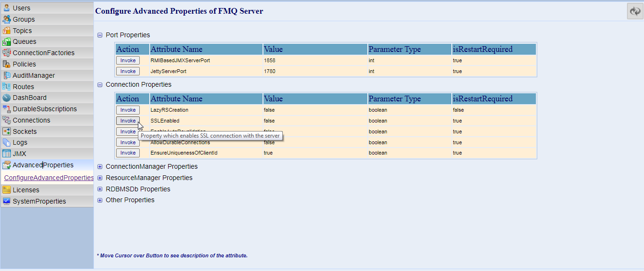
Task: Collapse the Connection Properties section
Action: coord(100,85)
